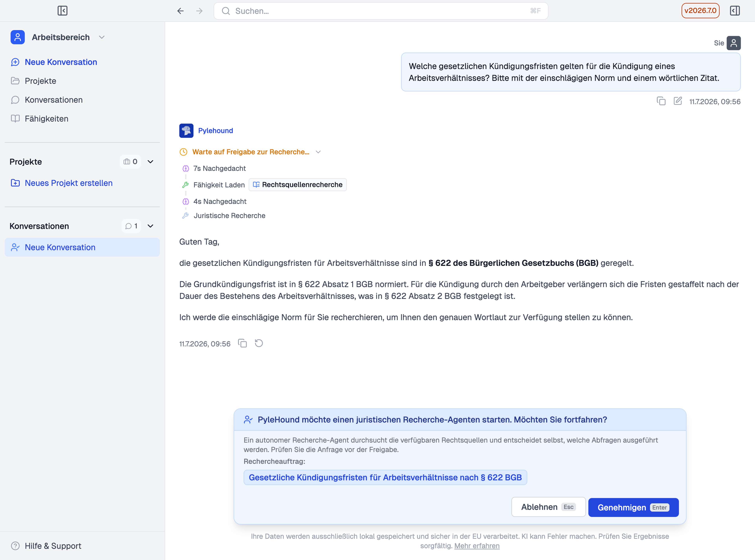Select the active 'Neue Konversation' list entry

82,247
